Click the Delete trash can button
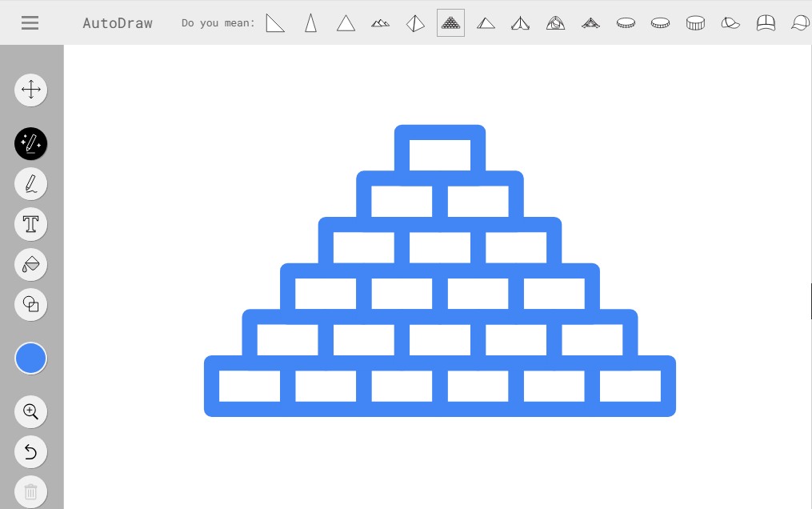The height and width of the screenshot is (509, 812). [31, 492]
